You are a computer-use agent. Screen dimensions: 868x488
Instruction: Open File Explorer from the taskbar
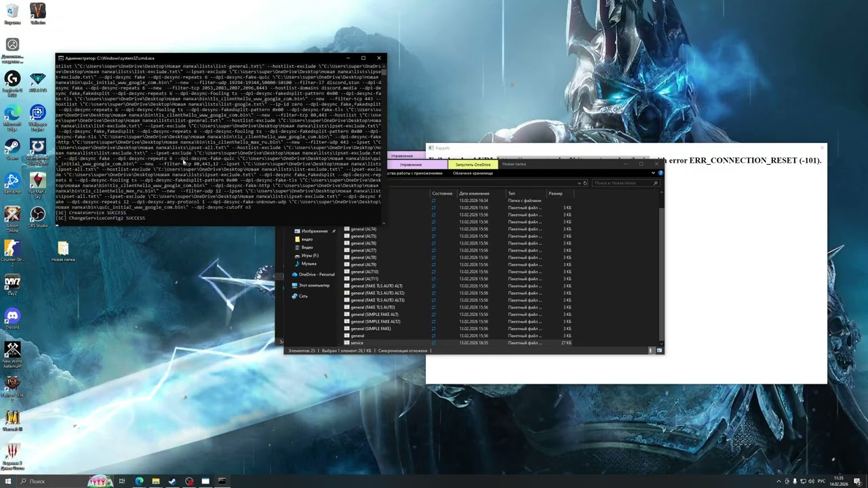155,481
